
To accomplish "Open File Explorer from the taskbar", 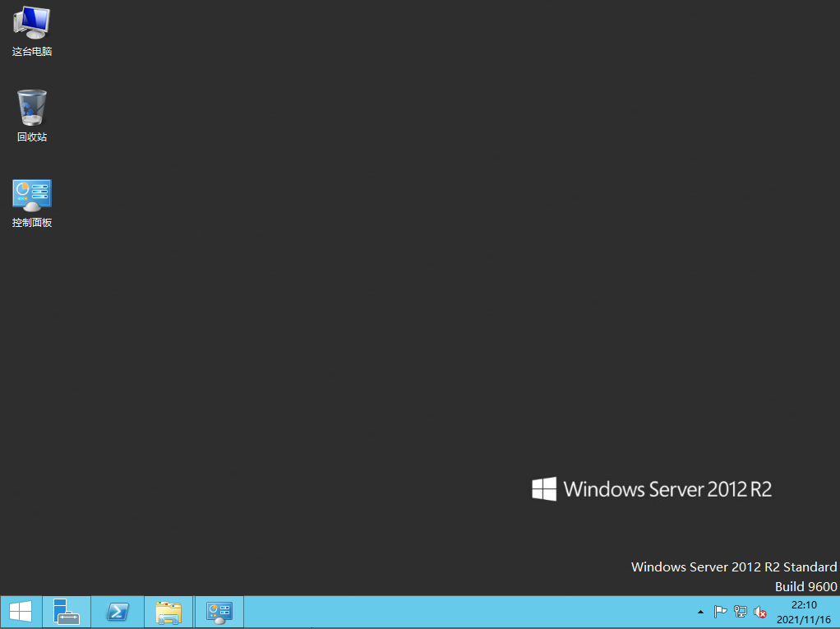I will (168, 612).
